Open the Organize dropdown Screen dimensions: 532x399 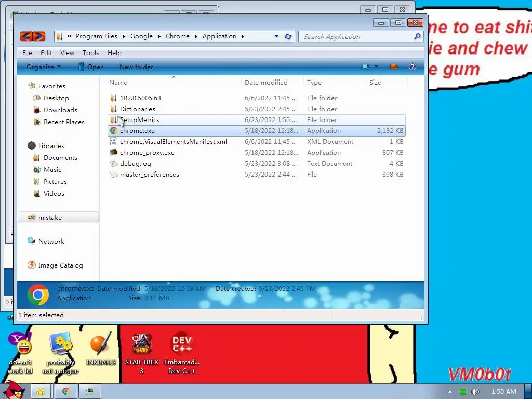(44, 67)
